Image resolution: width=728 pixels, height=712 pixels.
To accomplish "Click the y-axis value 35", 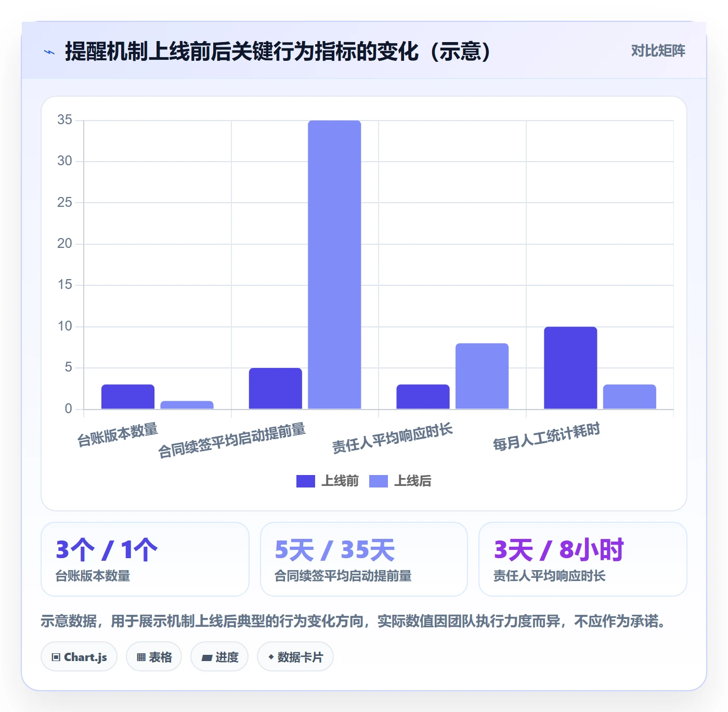I will tap(65, 120).
